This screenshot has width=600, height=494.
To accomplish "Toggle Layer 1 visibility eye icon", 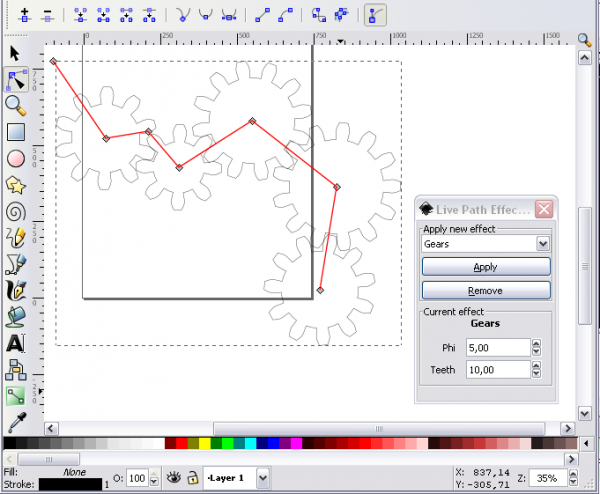I will coord(174,478).
